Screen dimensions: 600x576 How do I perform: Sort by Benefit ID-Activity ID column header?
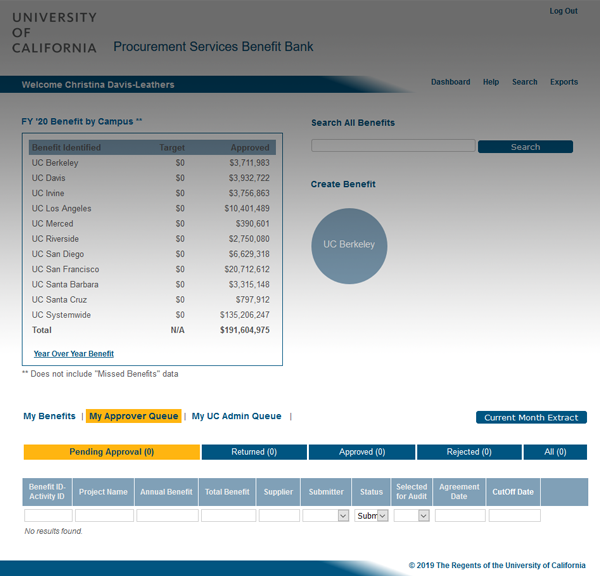pyautogui.click(x=47, y=492)
